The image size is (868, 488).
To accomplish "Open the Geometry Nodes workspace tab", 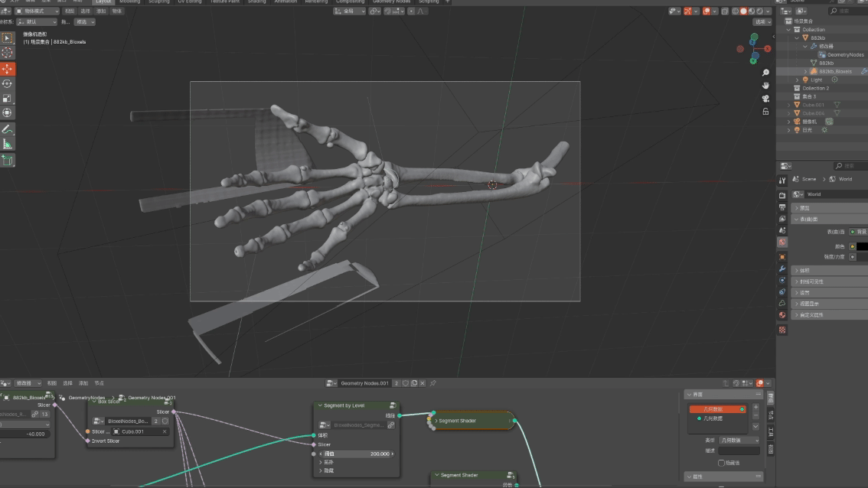I will pos(391,2).
